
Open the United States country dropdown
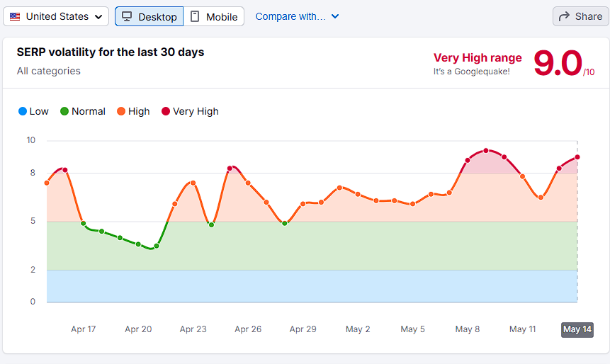pos(56,16)
